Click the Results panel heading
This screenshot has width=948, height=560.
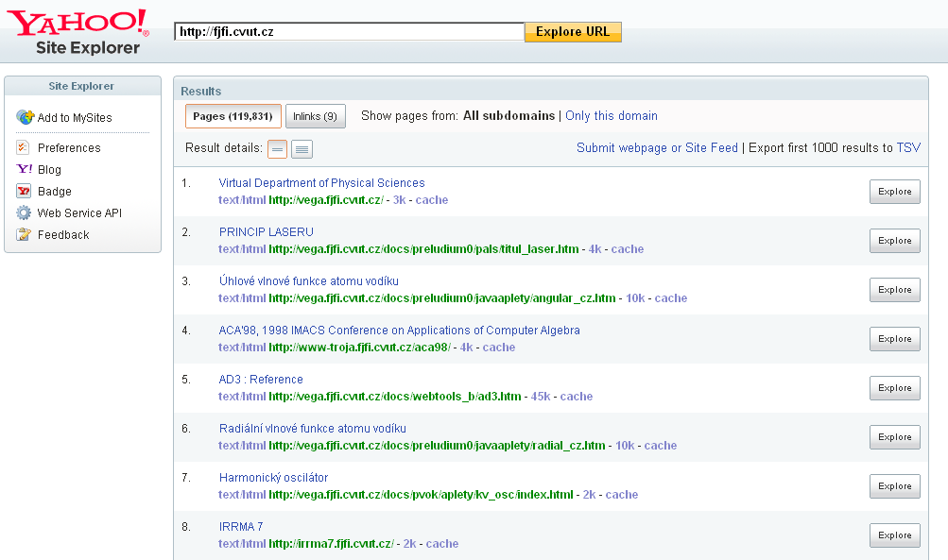point(200,92)
